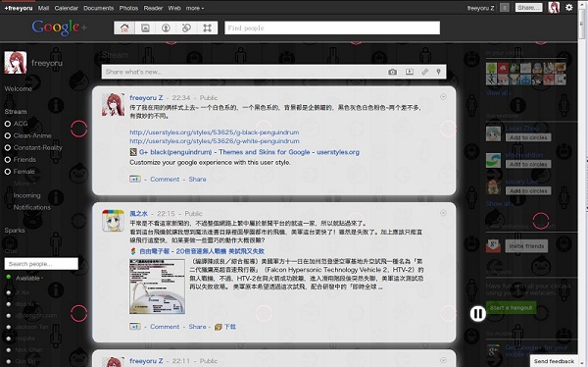Add photo using camera icon in share box
The width and height of the screenshot is (588, 367).
click(x=392, y=72)
